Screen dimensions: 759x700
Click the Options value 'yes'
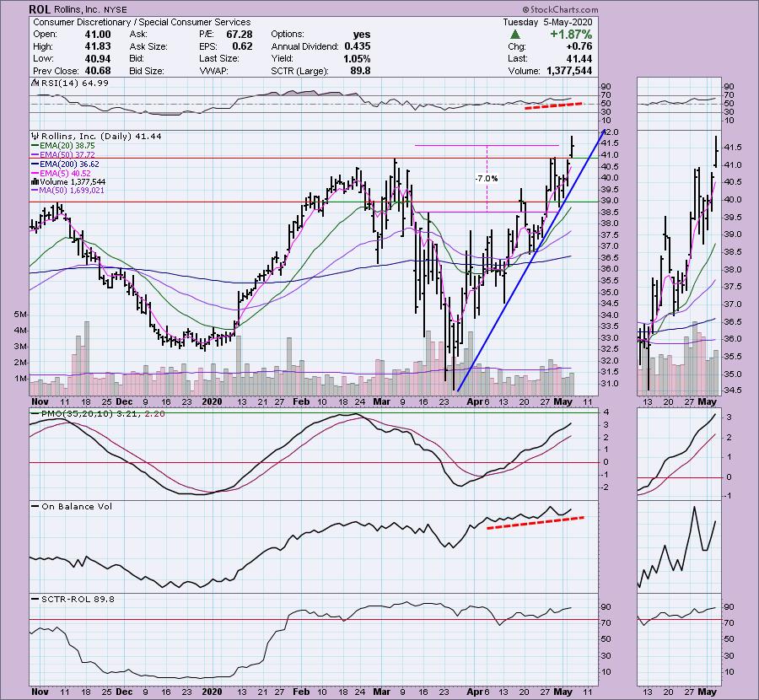(x=362, y=35)
